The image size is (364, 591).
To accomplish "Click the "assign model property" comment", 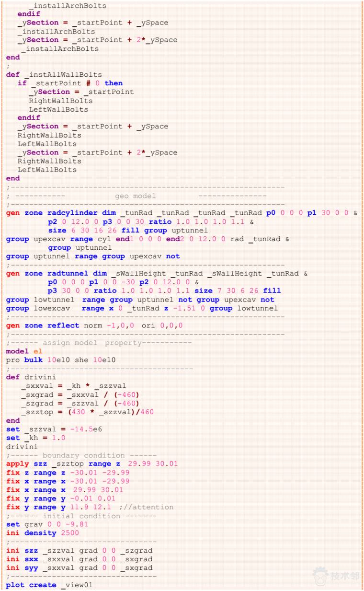I will coord(99,343).
